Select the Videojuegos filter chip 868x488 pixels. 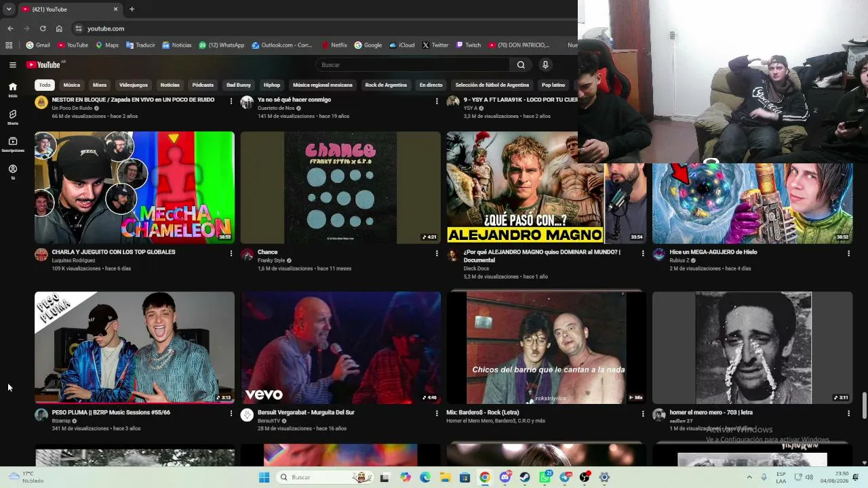(134, 85)
